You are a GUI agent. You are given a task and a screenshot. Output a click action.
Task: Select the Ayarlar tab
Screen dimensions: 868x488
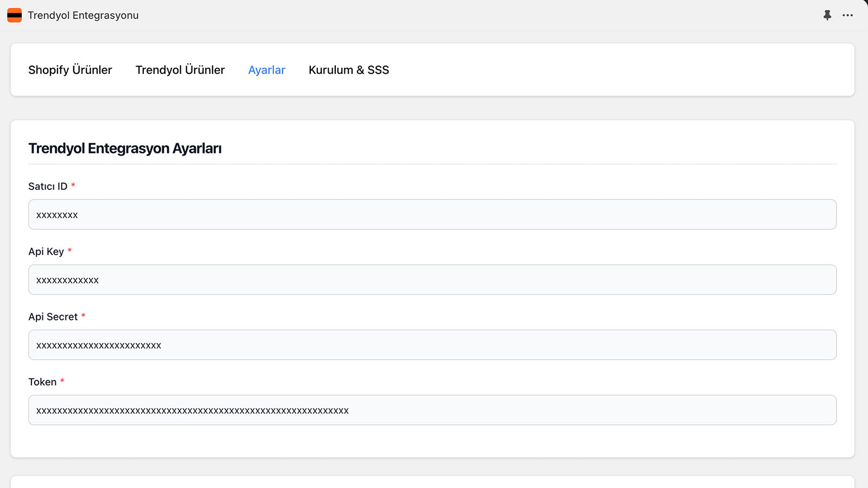(266, 70)
